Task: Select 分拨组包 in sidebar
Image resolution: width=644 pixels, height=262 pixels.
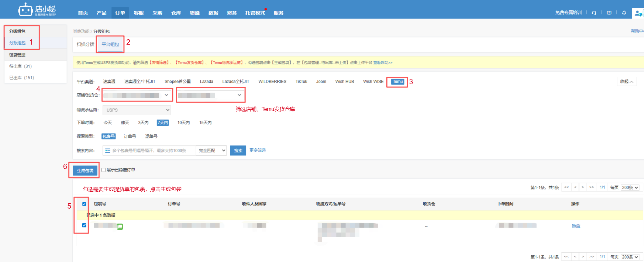Action: (18, 43)
